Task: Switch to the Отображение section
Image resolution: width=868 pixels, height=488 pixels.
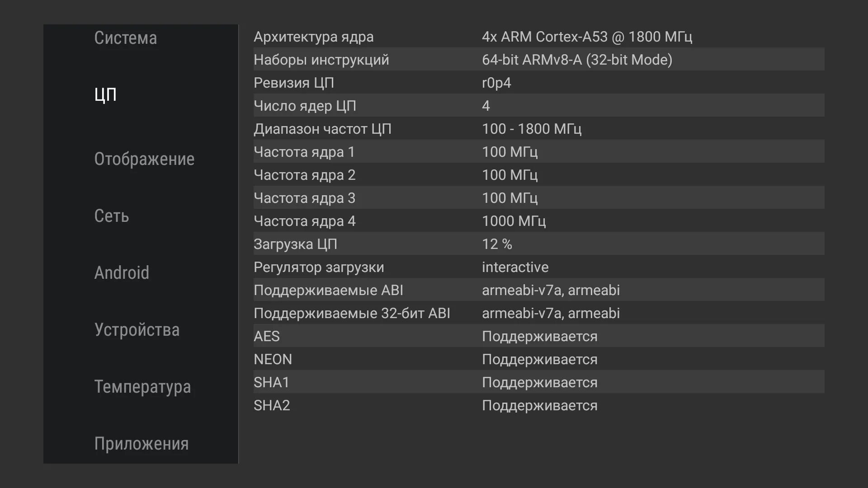Action: coord(144,159)
